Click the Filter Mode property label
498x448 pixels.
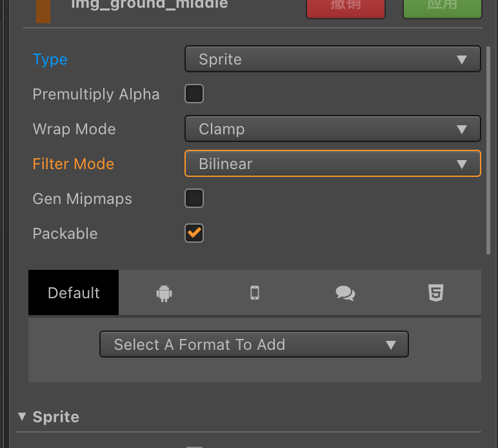(74, 164)
